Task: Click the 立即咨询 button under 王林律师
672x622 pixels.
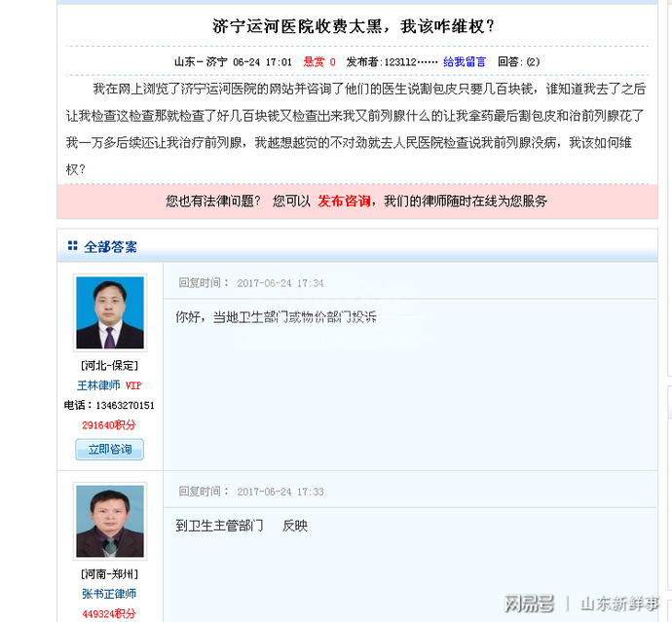Action: click(110, 450)
